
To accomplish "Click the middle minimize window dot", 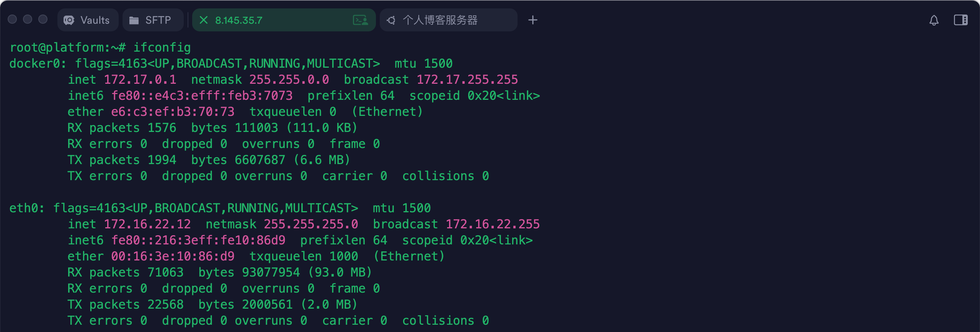I will click(28, 19).
